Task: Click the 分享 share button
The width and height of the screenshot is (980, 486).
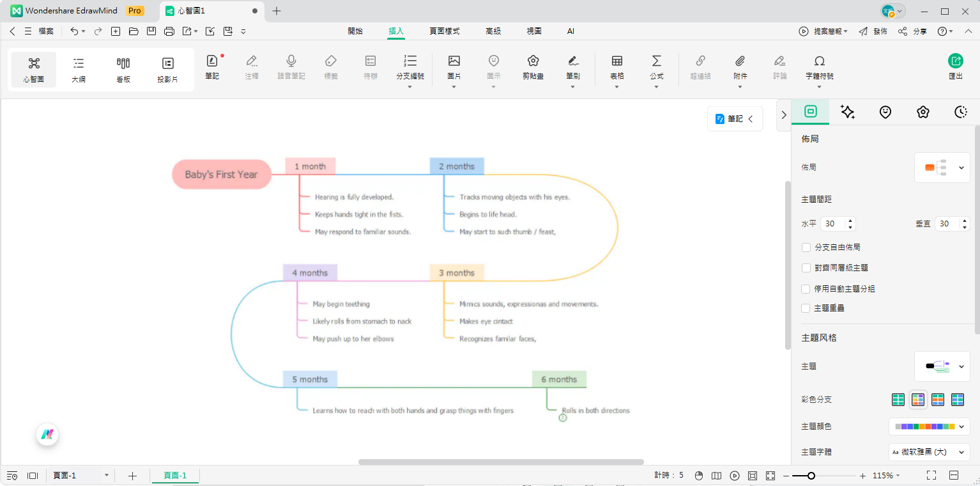Action: click(912, 31)
